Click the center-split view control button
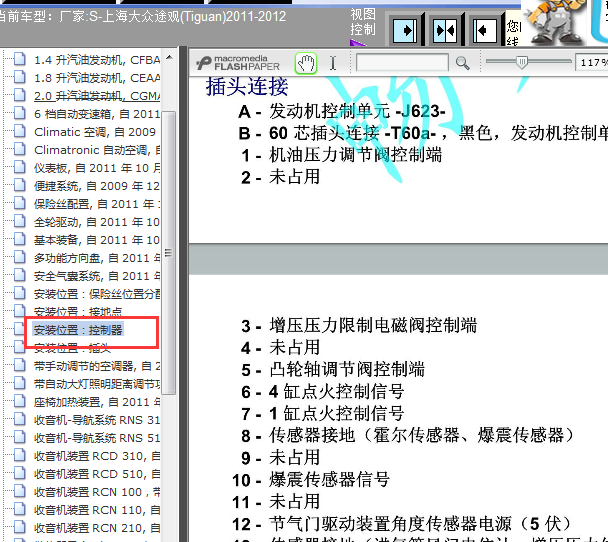 point(445,30)
